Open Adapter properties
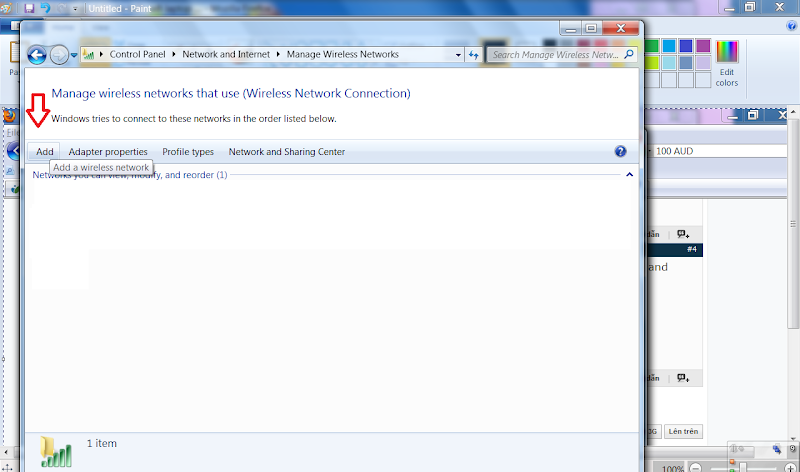The height and width of the screenshot is (472, 800). coord(108,152)
